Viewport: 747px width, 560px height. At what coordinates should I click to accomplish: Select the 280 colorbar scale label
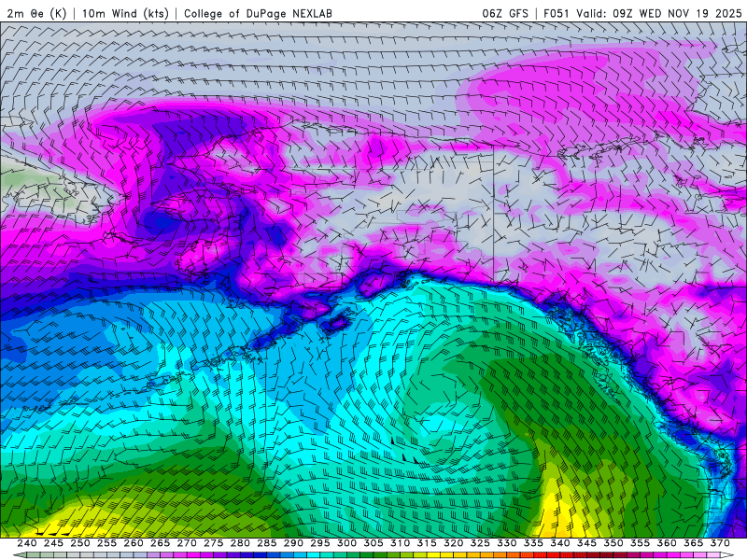240,543
